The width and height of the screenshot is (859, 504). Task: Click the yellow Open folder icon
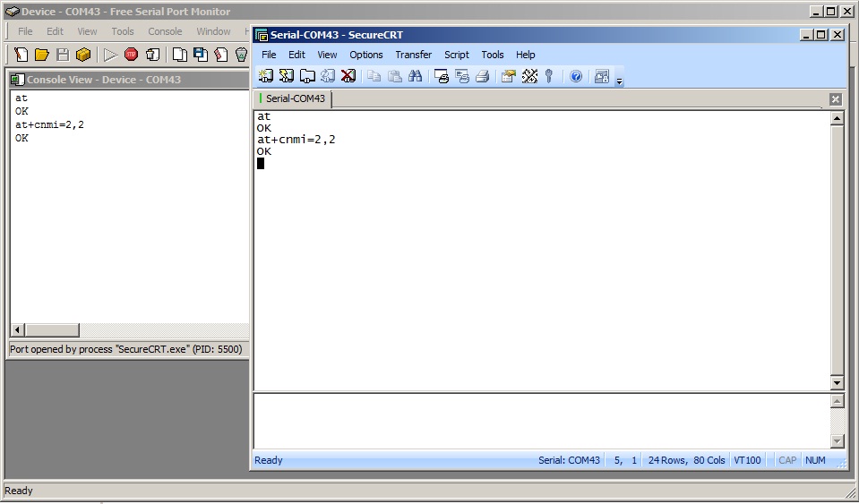click(x=42, y=55)
